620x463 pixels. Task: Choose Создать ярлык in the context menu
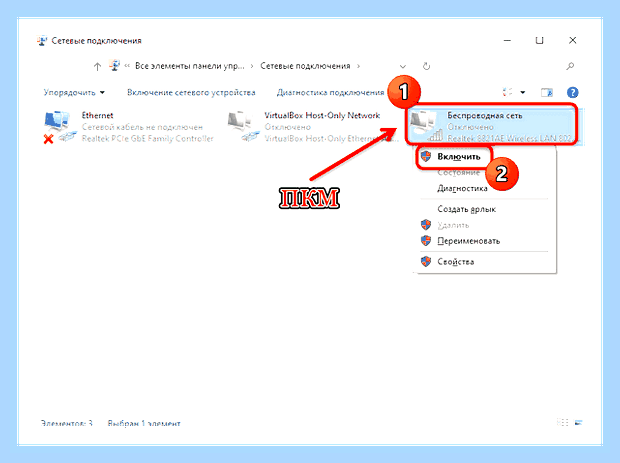coord(466,209)
